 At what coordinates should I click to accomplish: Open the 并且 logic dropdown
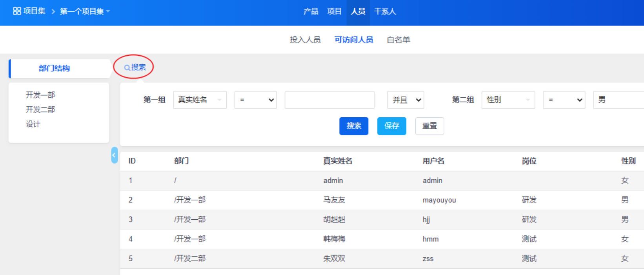click(x=406, y=100)
